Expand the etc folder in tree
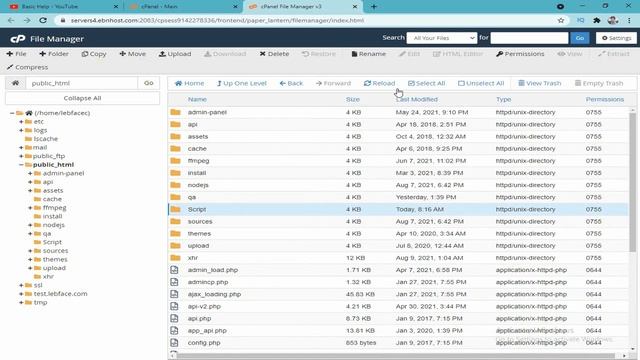 click(x=21, y=122)
